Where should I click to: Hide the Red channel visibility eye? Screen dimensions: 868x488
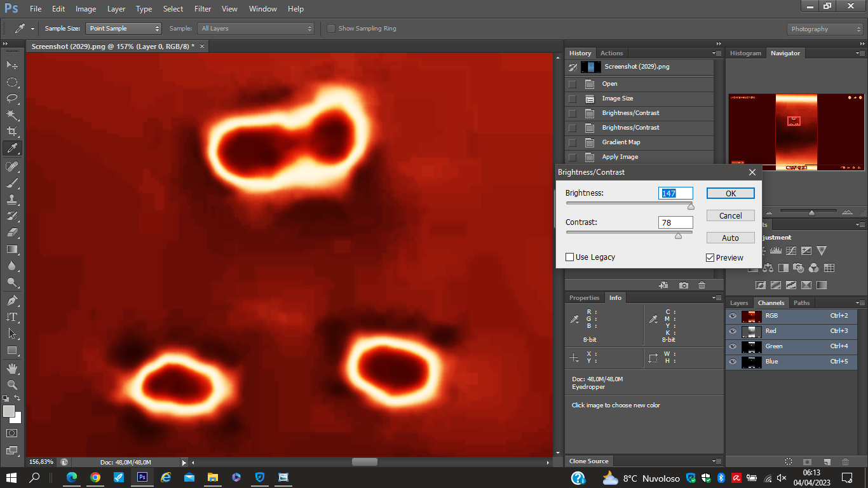(x=733, y=331)
